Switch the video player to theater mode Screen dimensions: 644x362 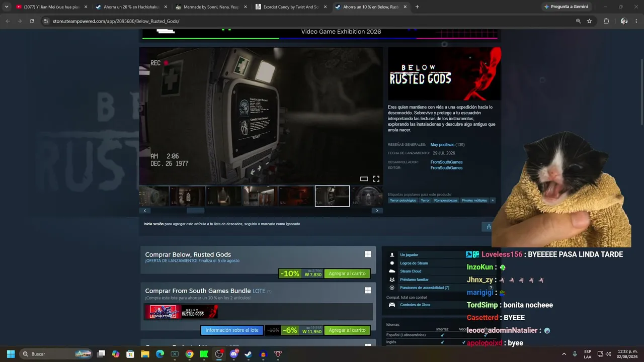pyautogui.click(x=364, y=179)
